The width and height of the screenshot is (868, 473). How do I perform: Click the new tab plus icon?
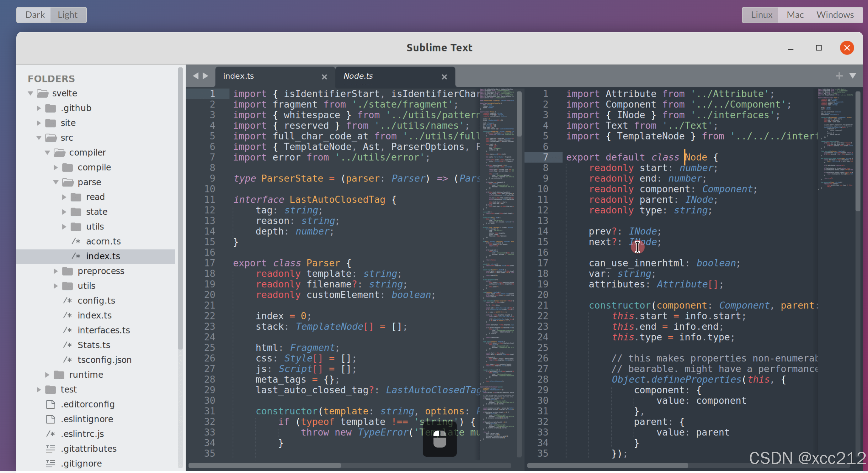point(839,76)
